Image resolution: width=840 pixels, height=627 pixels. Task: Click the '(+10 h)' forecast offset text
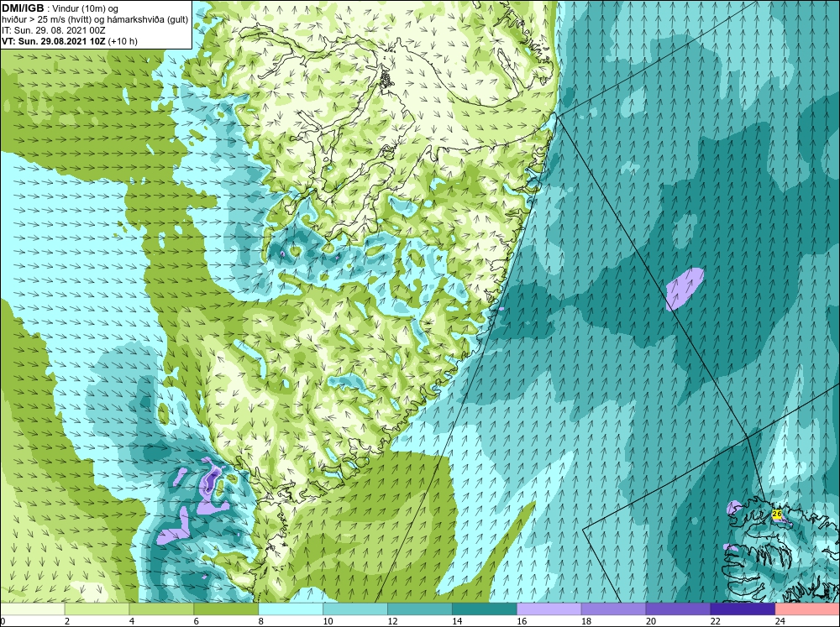tap(123, 41)
